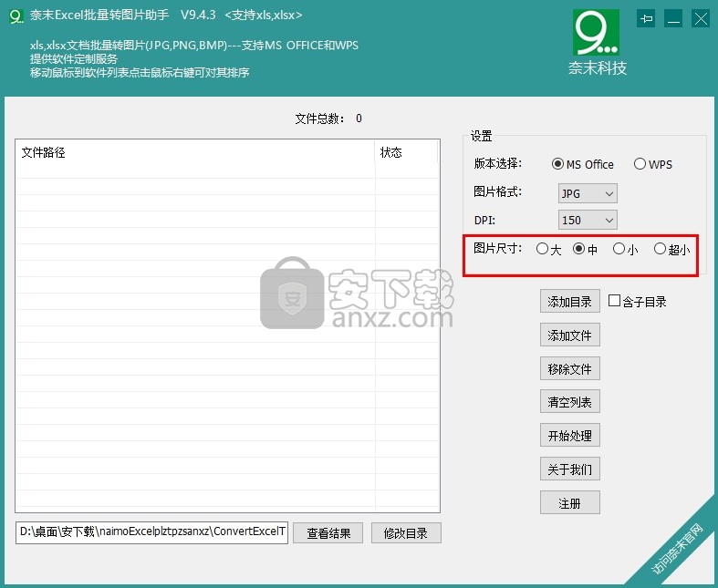Click 文件路径 column header
This screenshot has height=588, width=718.
point(195,152)
